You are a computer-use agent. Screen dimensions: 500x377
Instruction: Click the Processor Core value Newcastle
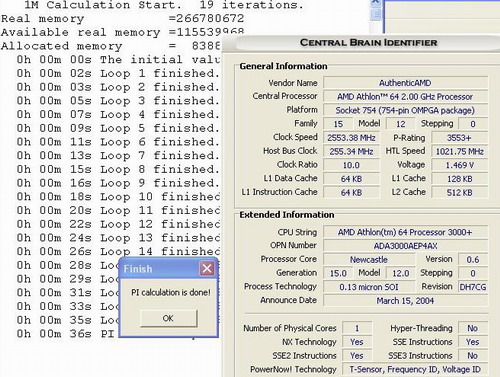(369, 259)
